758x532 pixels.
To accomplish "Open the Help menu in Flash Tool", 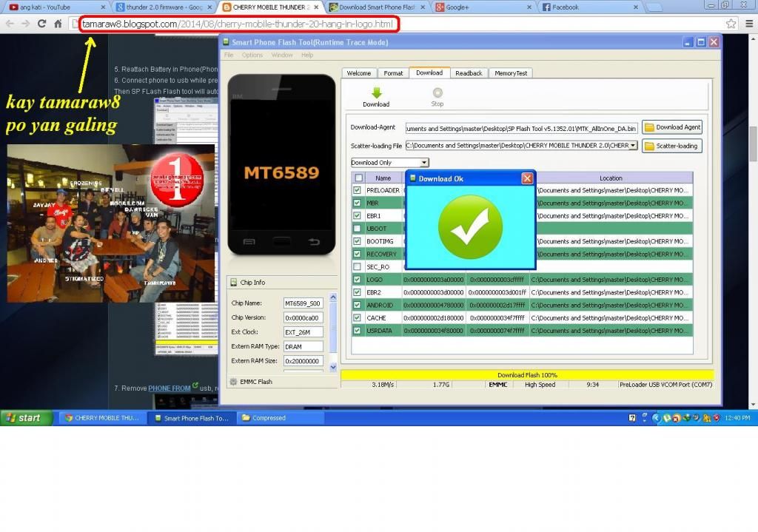I will 307,55.
